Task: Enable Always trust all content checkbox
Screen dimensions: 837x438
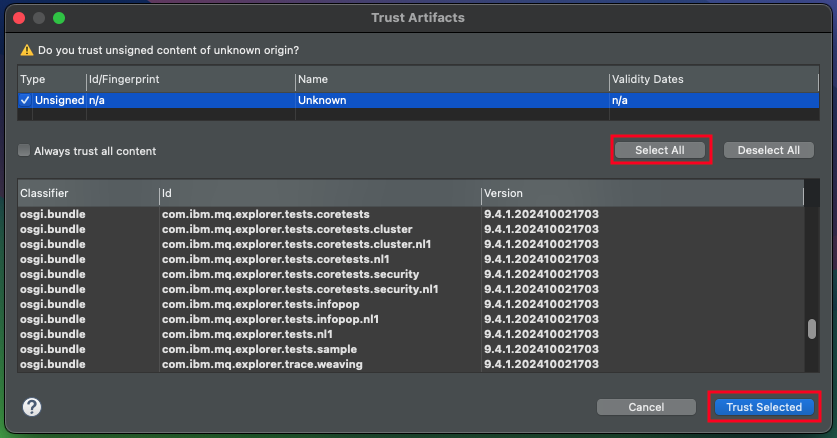Action: click(x=23, y=150)
